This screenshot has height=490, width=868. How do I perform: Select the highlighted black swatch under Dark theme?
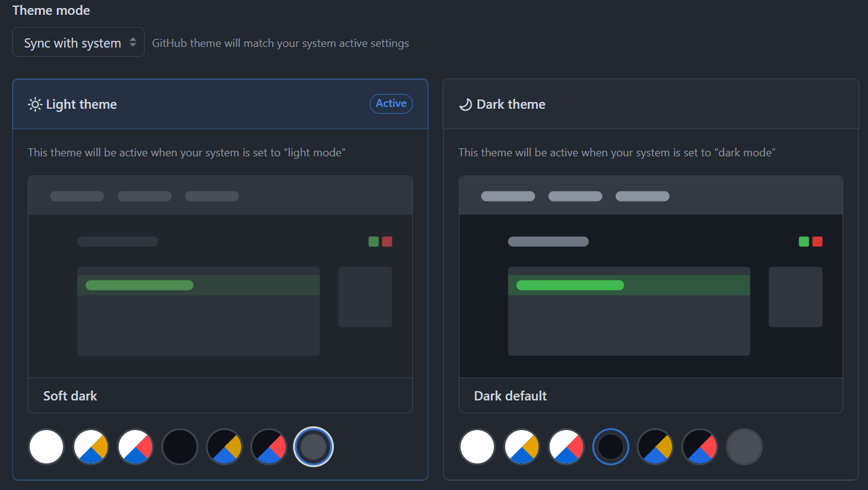point(611,447)
